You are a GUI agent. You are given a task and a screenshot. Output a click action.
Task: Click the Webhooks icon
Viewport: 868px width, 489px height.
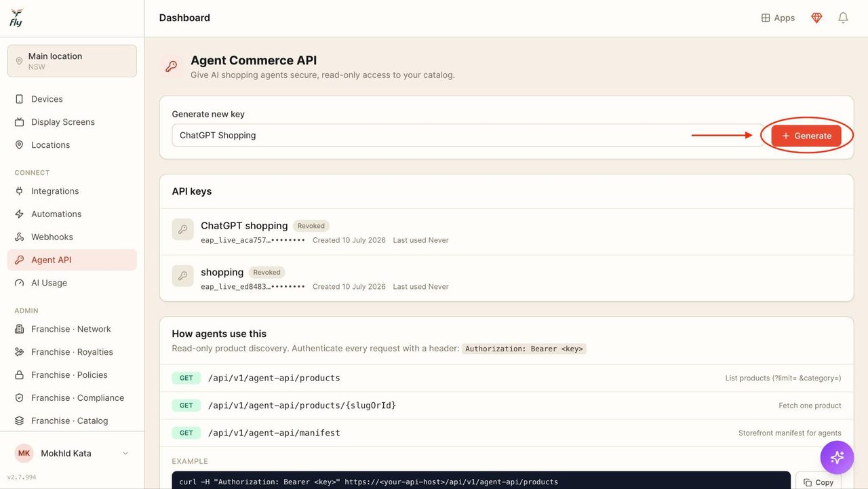coord(19,237)
